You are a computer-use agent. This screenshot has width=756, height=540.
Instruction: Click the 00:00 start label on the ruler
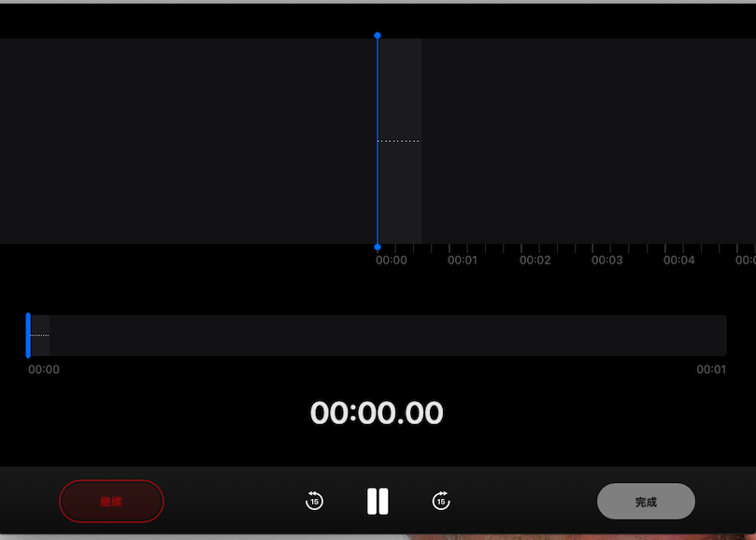coord(391,261)
